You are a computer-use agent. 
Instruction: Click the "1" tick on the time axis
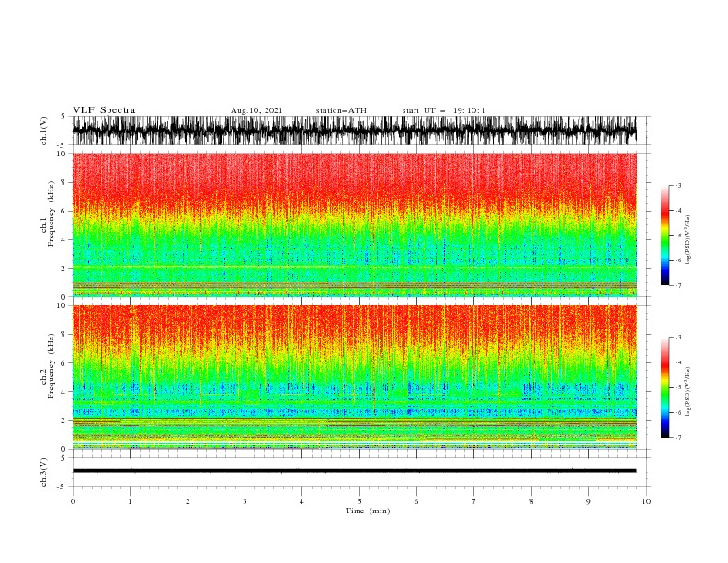[x=130, y=501]
